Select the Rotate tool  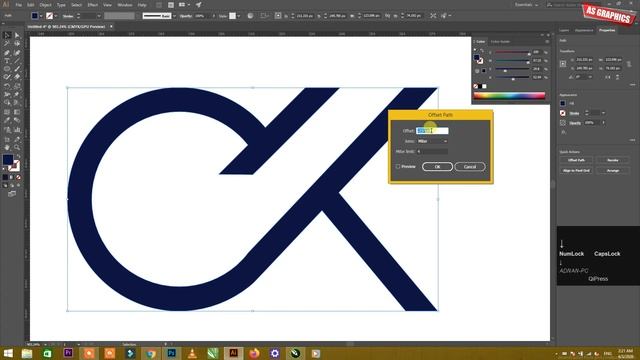point(7,86)
